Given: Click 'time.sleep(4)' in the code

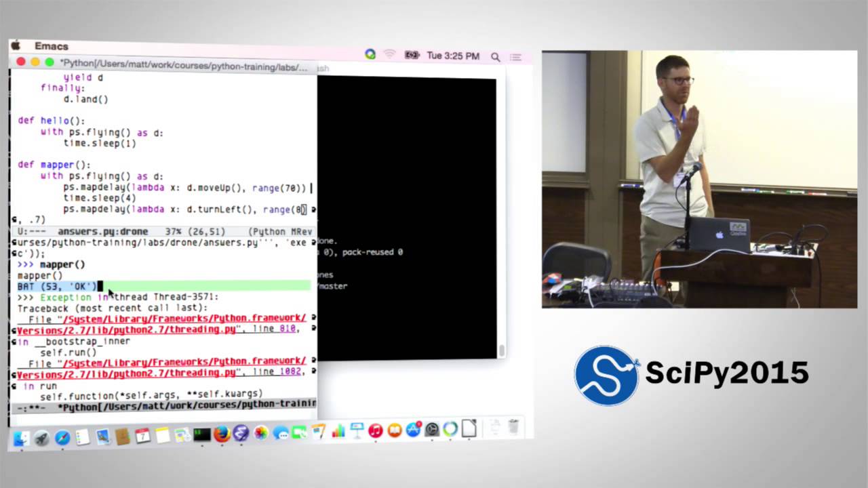Looking at the screenshot, I should (100, 198).
